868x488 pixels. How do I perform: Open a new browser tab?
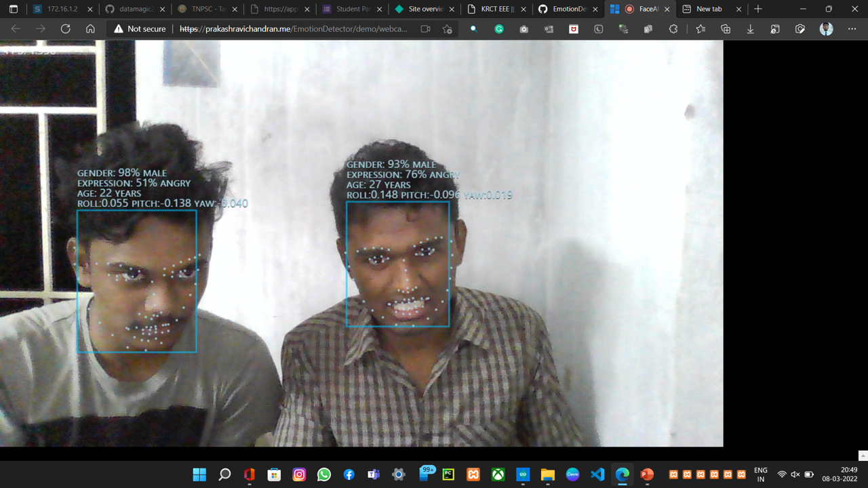tap(758, 9)
